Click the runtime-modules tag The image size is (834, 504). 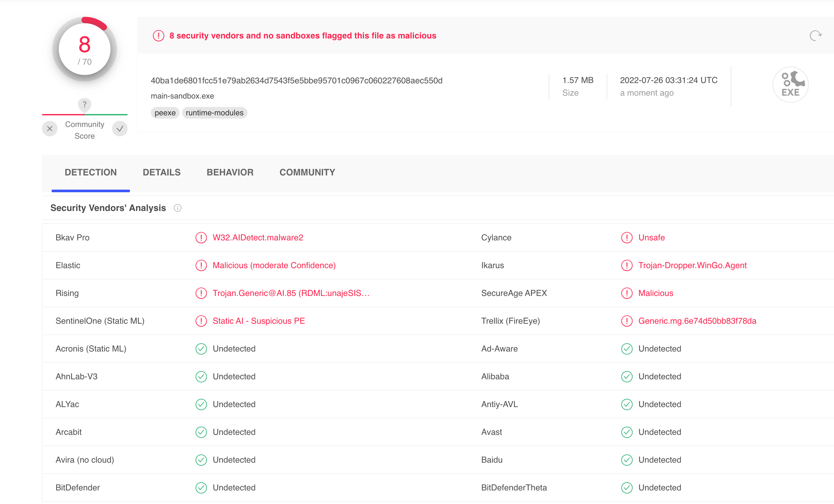[214, 113]
